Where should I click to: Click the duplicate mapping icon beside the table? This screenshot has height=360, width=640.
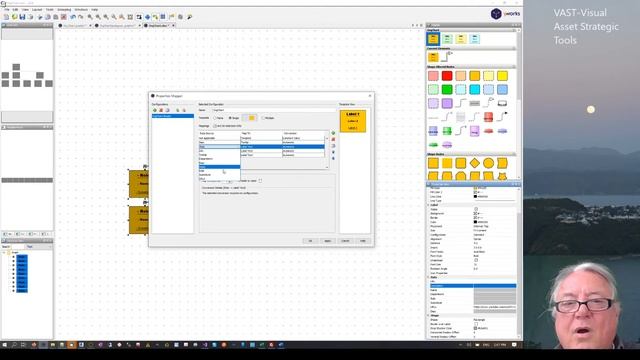333,146
